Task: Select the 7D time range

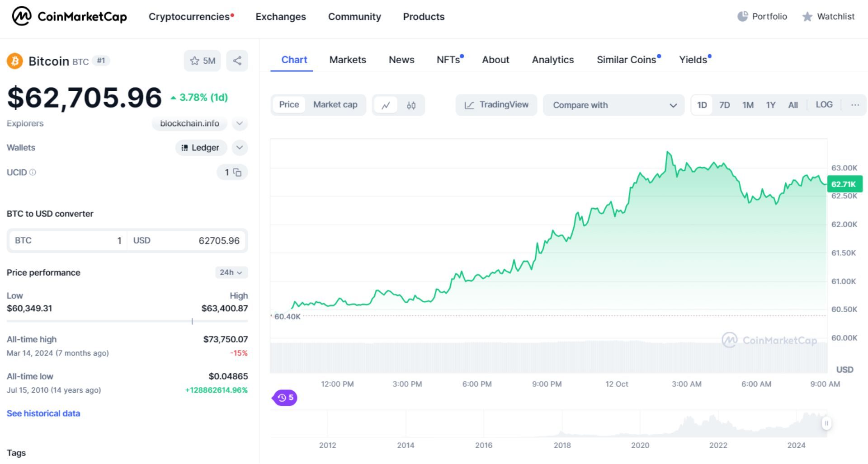Action: [x=724, y=104]
